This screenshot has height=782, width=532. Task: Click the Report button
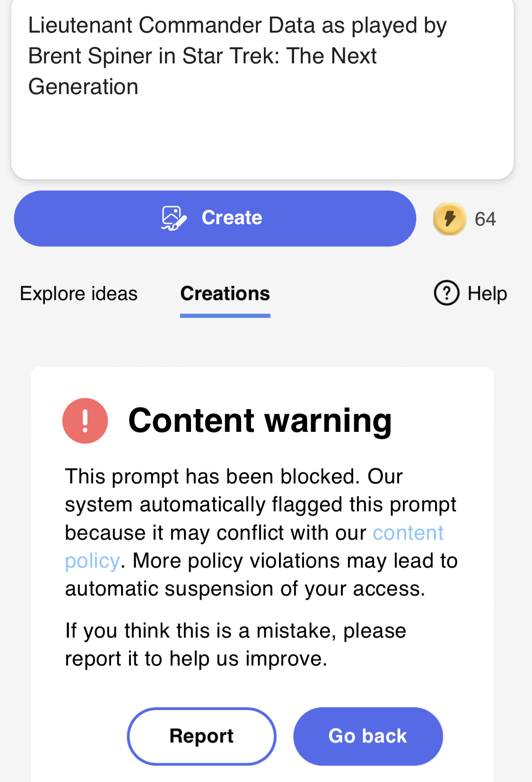pyautogui.click(x=201, y=736)
